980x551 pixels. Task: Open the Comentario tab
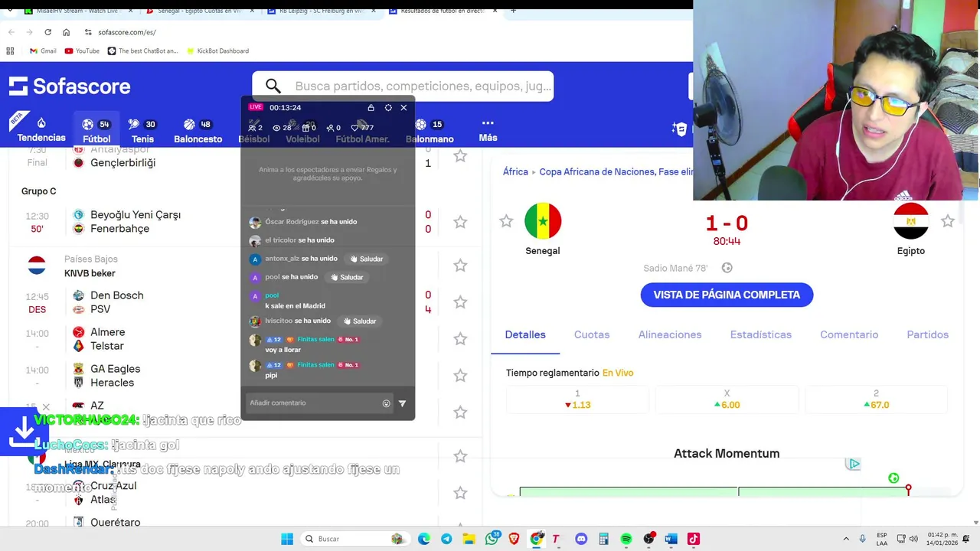point(849,334)
